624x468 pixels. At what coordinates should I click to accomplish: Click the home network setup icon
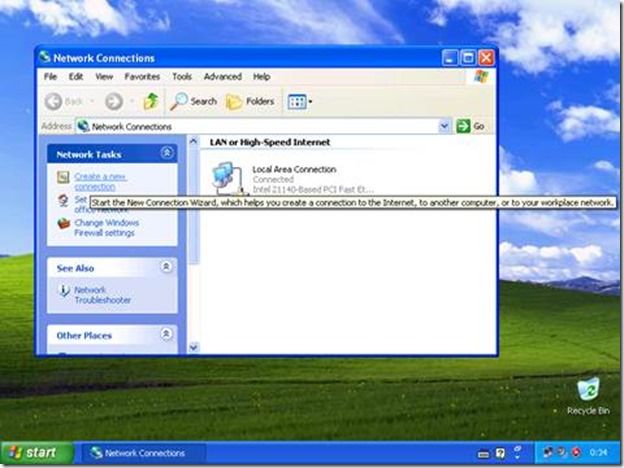pos(63,200)
